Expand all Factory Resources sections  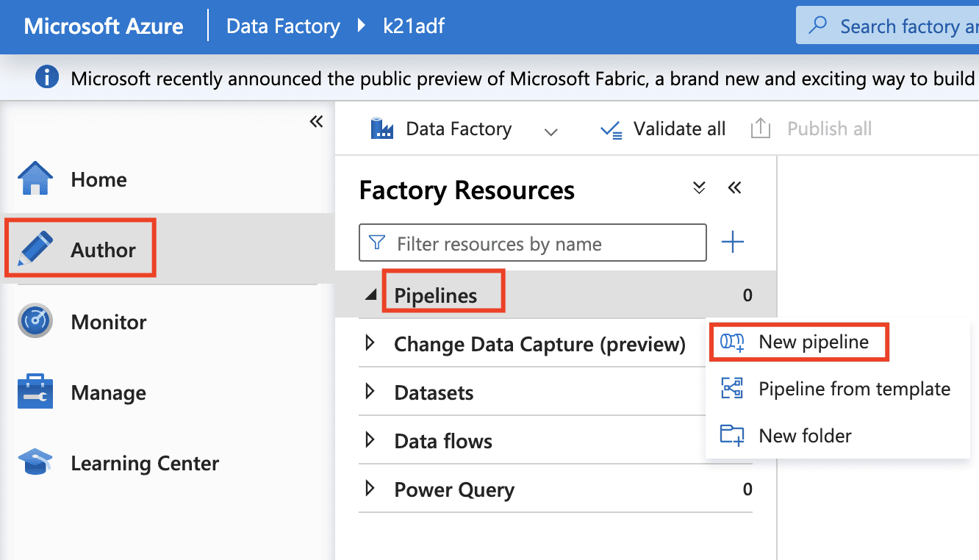tap(699, 188)
